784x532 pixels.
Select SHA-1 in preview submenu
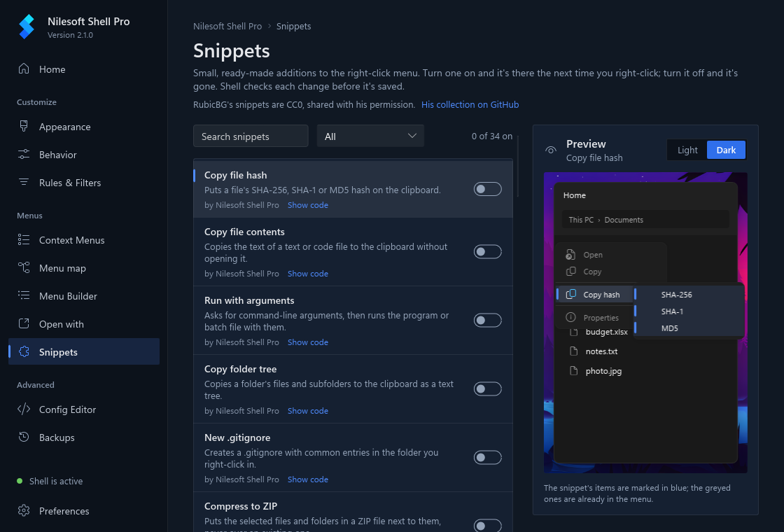pos(689,311)
